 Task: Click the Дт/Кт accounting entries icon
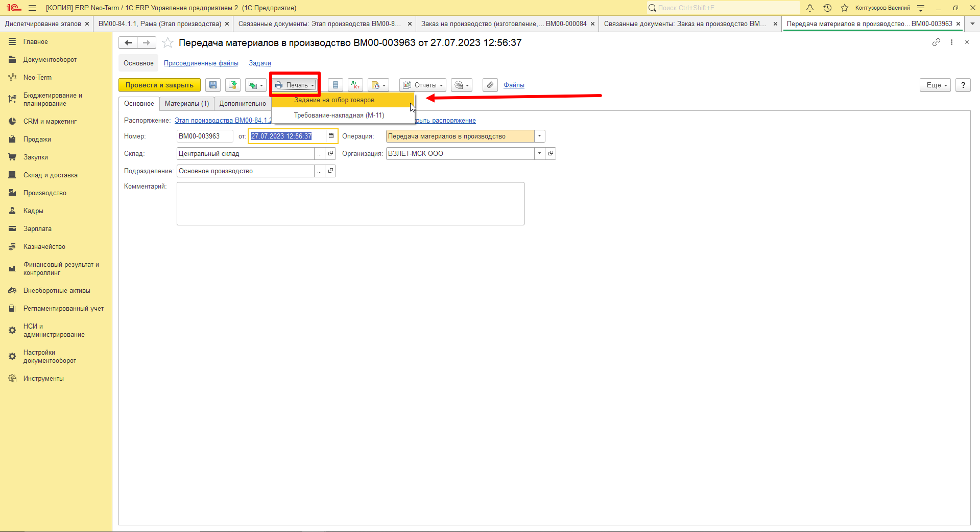pos(355,85)
